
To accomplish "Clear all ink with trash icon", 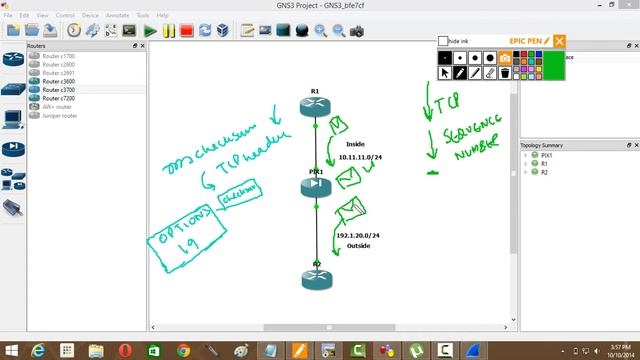I will (x=505, y=73).
